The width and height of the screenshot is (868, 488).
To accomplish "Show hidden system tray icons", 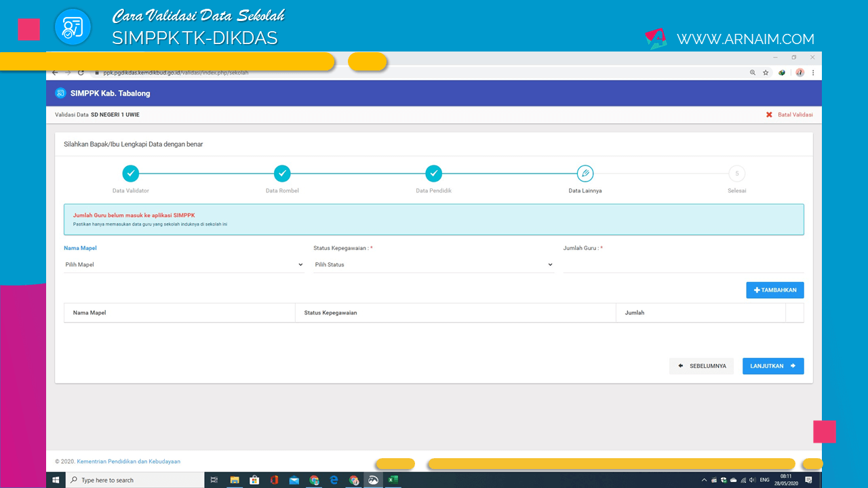I will [x=705, y=480].
